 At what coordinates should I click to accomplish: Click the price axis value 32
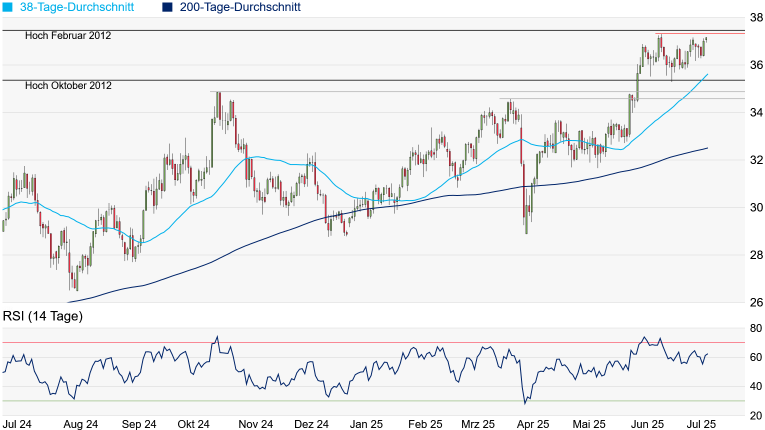[757, 160]
